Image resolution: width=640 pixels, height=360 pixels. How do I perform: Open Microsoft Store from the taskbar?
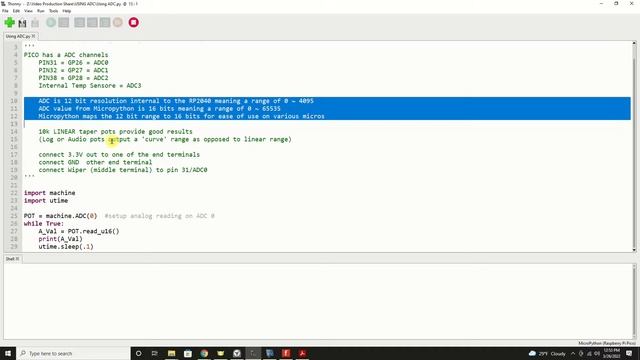pos(188,353)
